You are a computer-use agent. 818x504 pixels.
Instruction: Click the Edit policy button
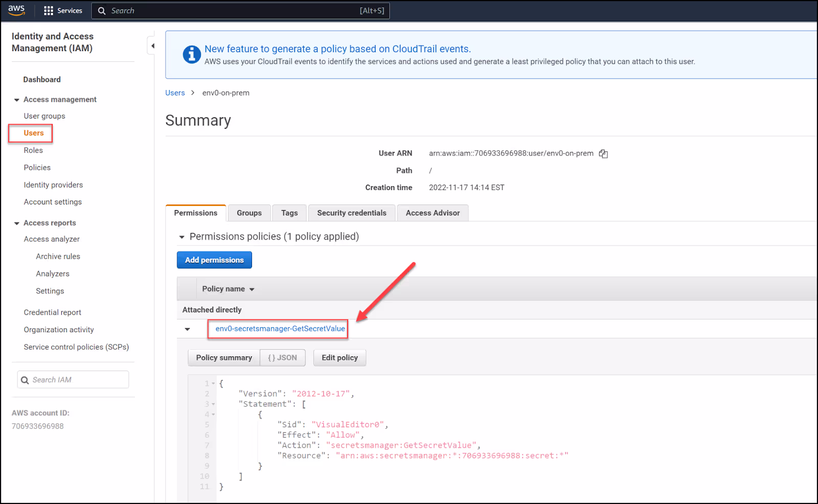339,358
